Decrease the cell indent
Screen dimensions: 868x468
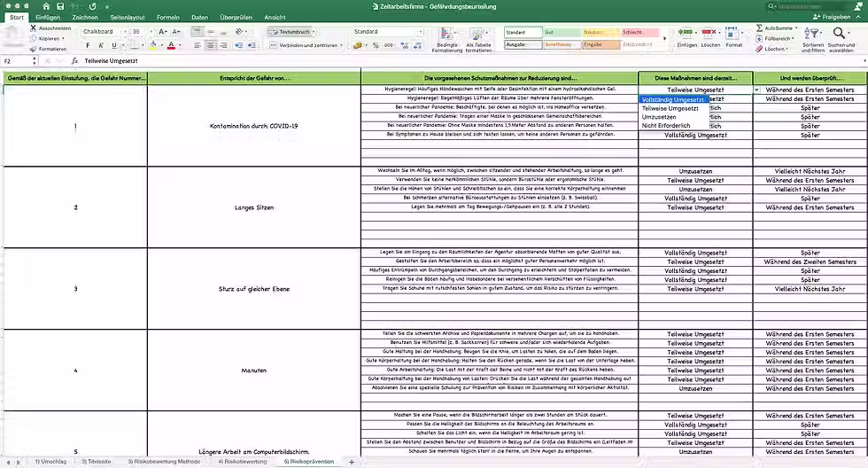click(239, 45)
